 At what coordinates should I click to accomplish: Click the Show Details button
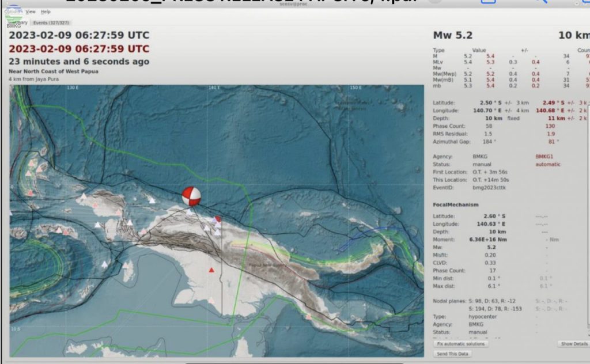coord(574,344)
